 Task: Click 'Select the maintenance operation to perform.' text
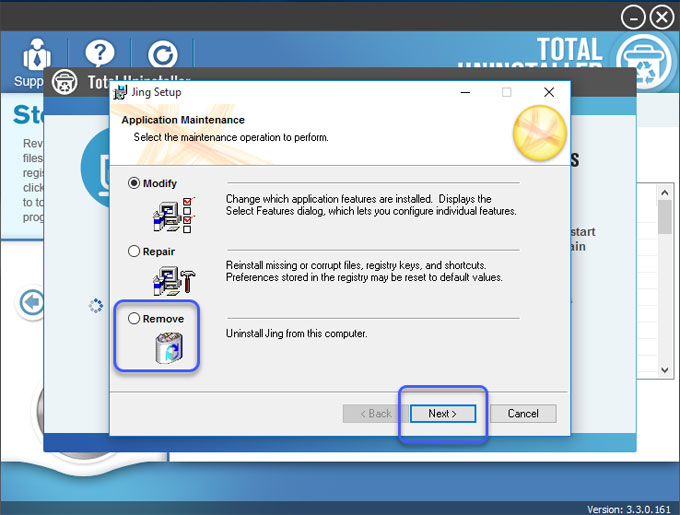(x=231, y=137)
